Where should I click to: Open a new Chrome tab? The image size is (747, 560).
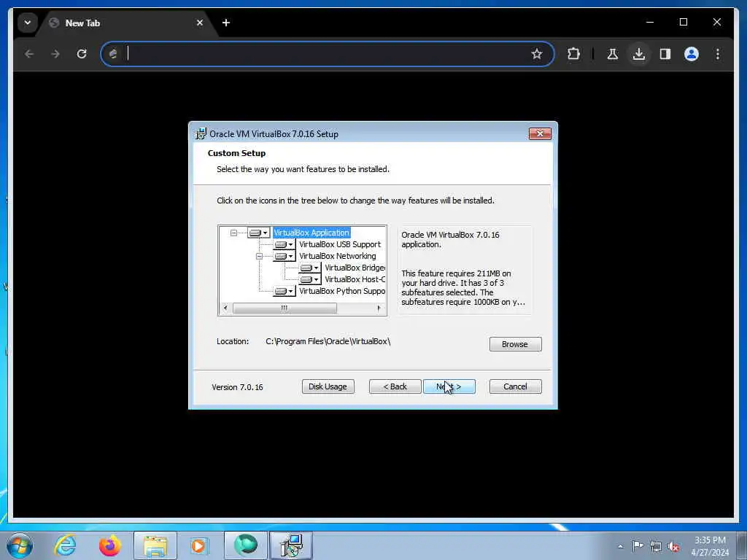(x=226, y=23)
